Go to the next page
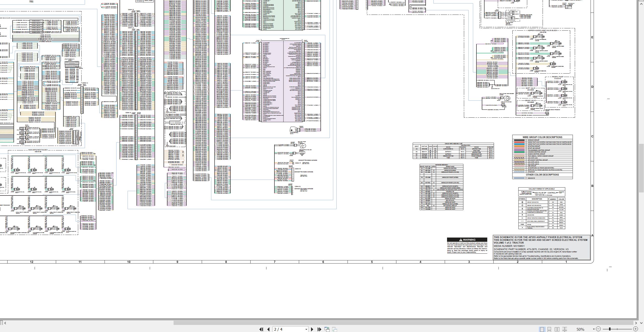Image resolution: width=644 pixels, height=332 pixels. point(312,329)
